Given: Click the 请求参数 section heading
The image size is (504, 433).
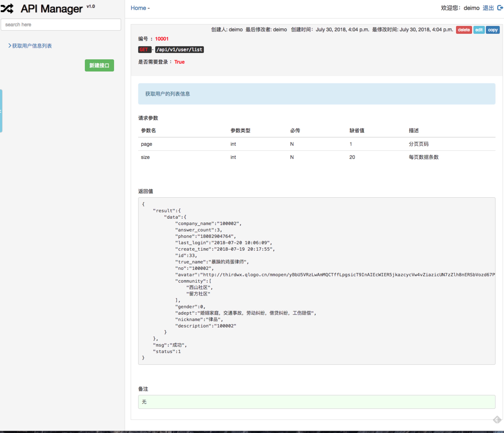Looking at the screenshot, I should (x=148, y=118).
